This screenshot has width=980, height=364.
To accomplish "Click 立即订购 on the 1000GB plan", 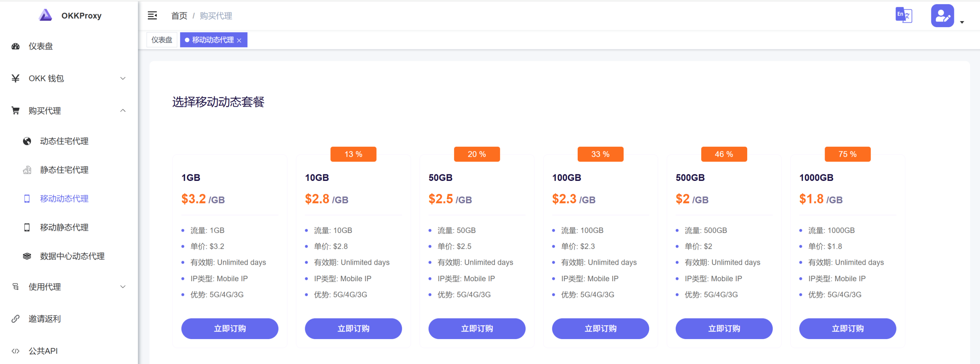I will pos(847,328).
